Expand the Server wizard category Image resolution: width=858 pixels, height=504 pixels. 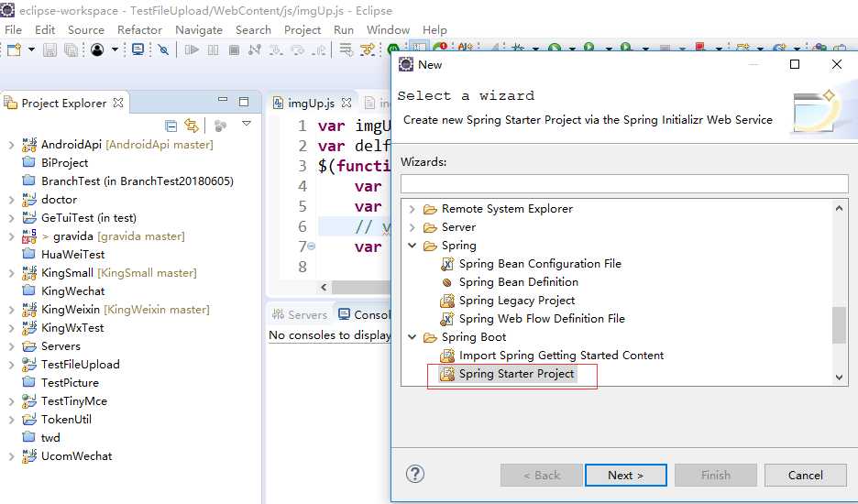pyautogui.click(x=412, y=227)
